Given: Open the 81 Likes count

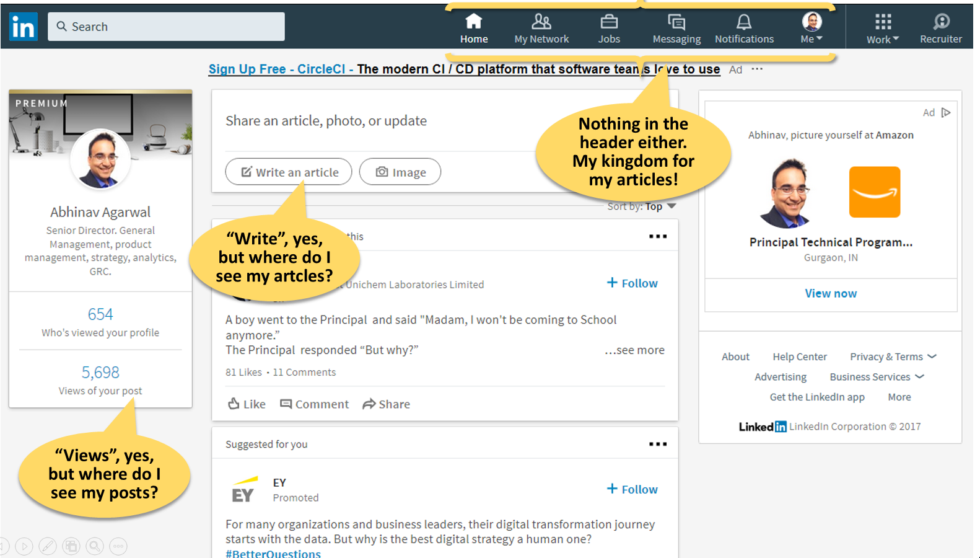Looking at the screenshot, I should (x=243, y=372).
